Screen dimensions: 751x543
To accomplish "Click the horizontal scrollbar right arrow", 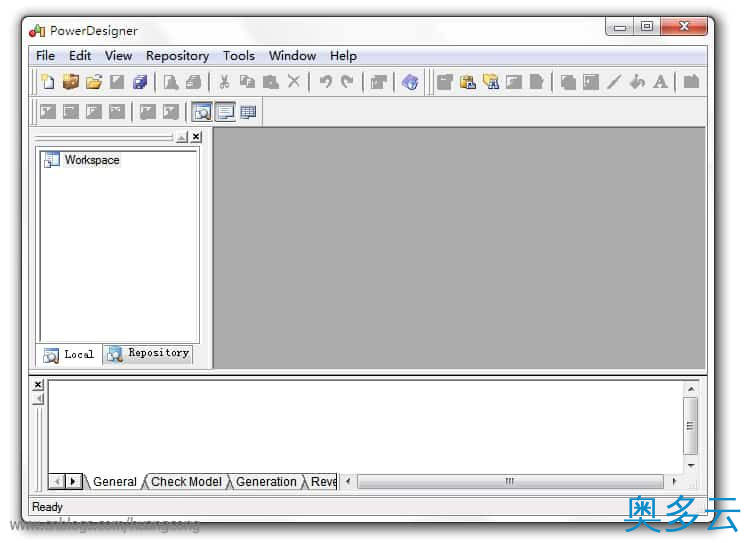I will (674, 481).
